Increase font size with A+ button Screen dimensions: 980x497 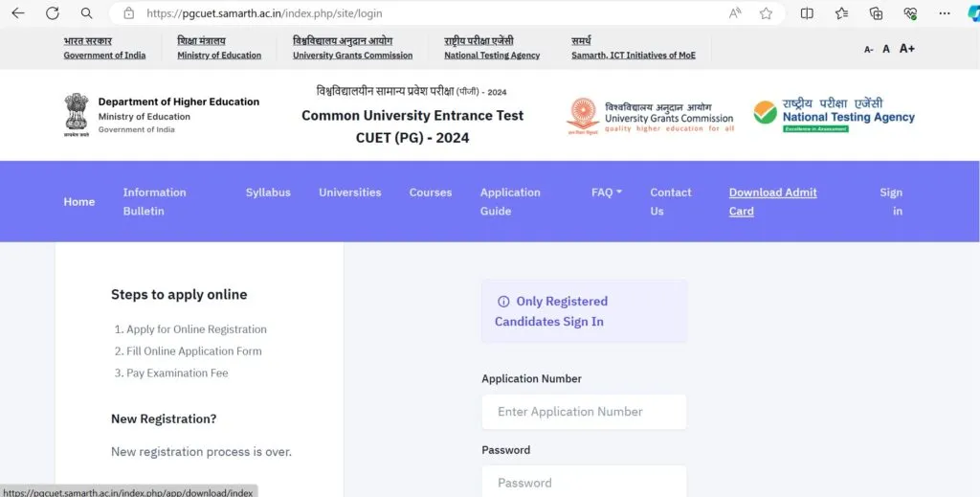coord(906,49)
